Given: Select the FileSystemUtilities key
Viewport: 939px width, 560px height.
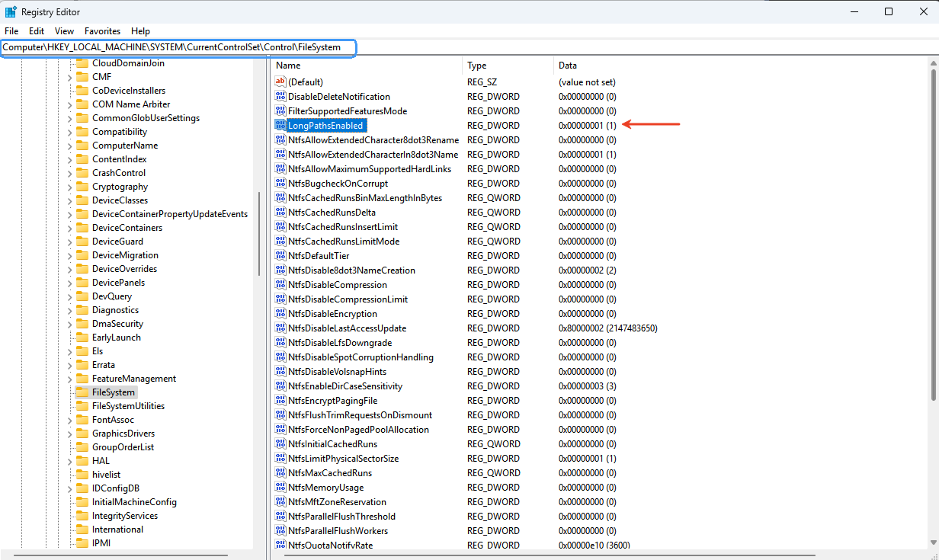Looking at the screenshot, I should coord(128,406).
